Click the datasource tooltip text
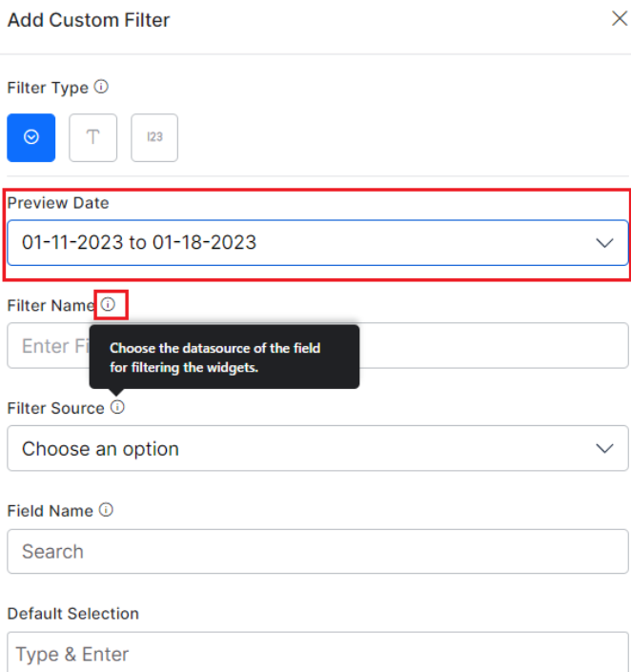Screen dimensions: 631x672 pyautogui.click(x=214, y=356)
